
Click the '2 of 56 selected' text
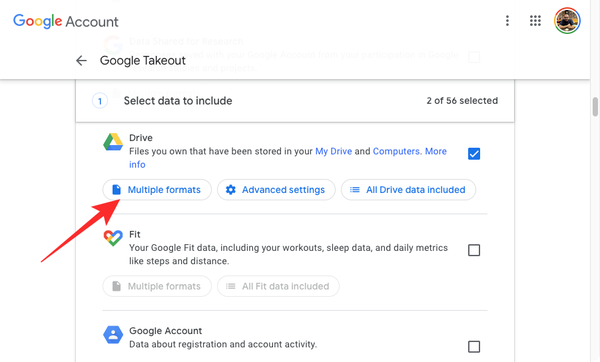(462, 101)
